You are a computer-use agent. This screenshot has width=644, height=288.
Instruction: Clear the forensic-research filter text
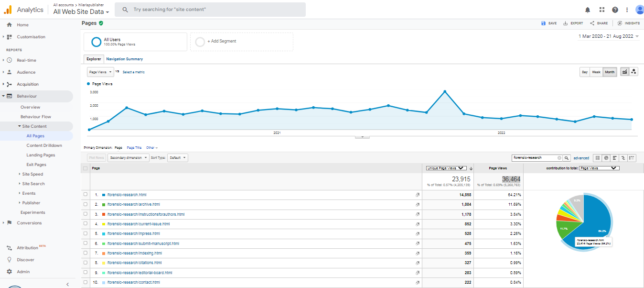click(x=559, y=158)
